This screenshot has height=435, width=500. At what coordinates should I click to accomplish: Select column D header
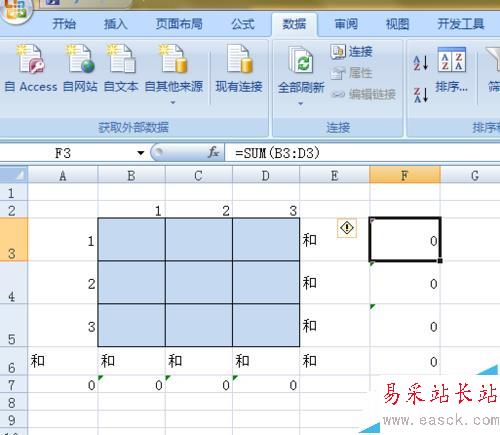(266, 175)
